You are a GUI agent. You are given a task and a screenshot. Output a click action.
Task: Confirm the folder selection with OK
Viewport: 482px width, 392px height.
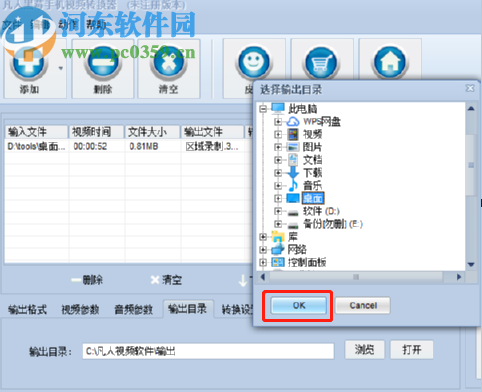pyautogui.click(x=298, y=306)
